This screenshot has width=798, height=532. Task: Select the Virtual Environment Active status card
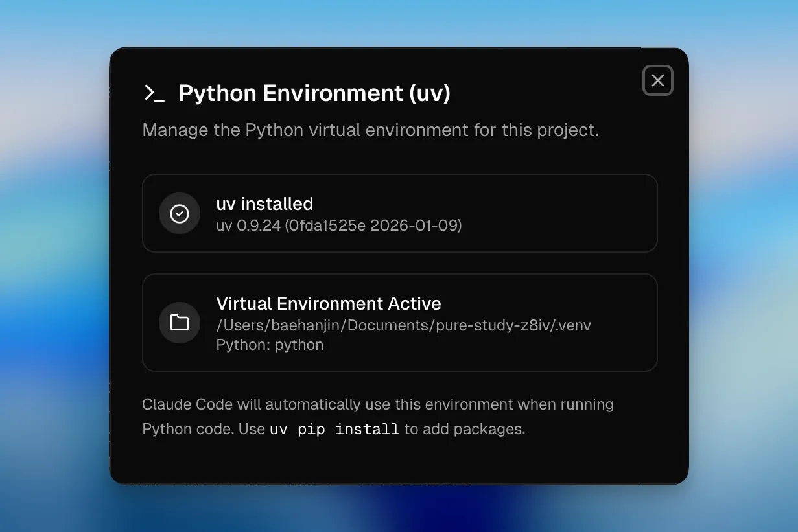(x=400, y=323)
